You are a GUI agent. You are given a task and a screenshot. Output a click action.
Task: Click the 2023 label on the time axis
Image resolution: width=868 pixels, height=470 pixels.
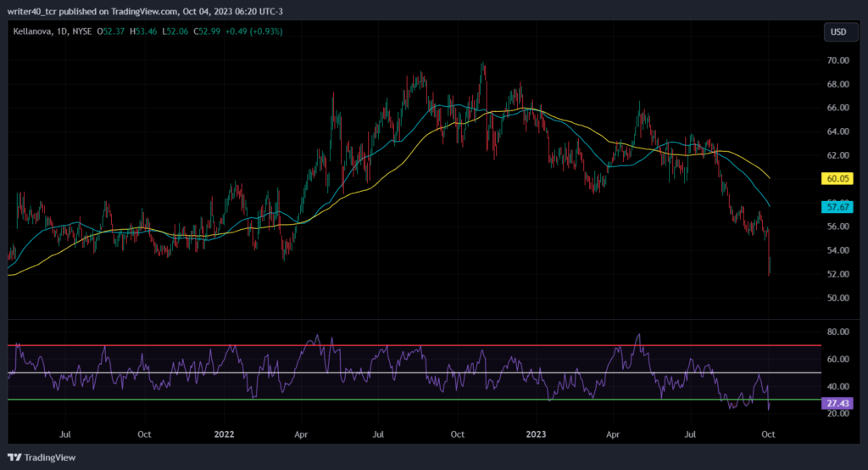(x=536, y=434)
